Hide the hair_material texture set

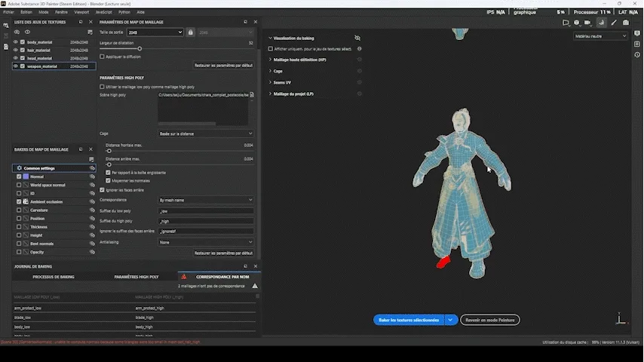[15, 50]
